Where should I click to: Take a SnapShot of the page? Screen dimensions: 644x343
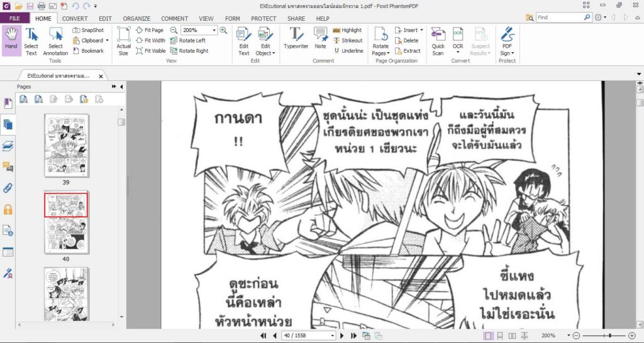tap(88, 30)
